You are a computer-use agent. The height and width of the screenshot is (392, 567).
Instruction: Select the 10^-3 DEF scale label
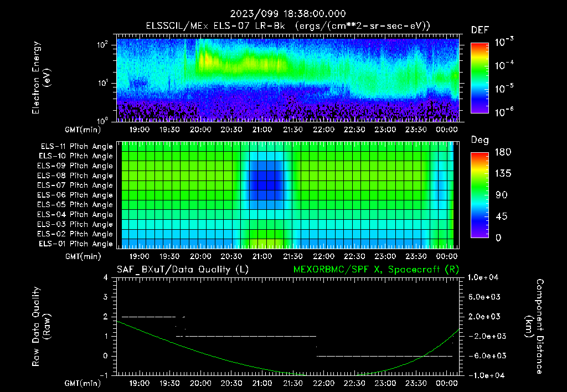[504, 42]
